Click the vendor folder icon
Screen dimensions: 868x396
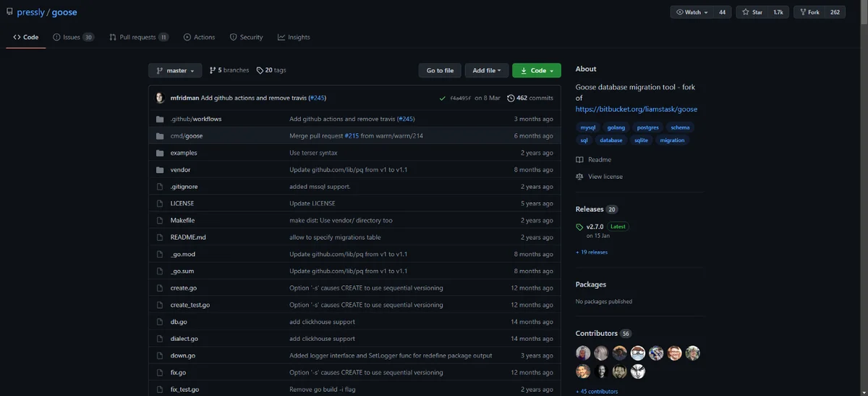coord(160,169)
